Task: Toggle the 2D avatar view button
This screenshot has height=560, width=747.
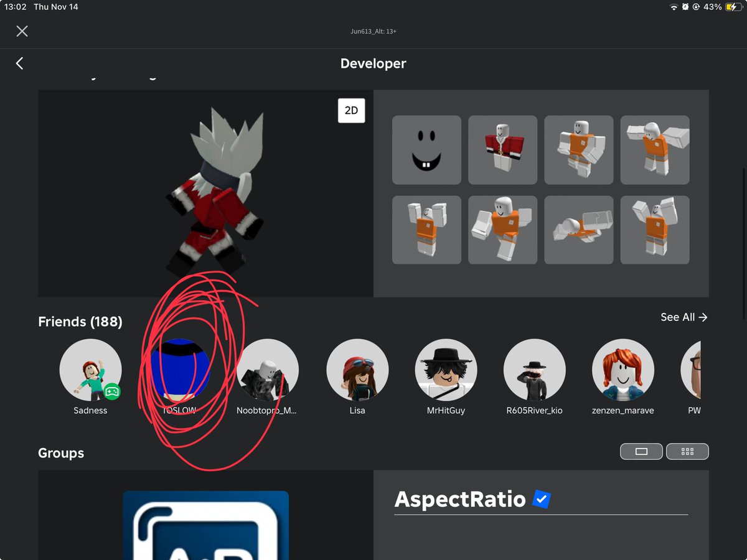Action: [x=352, y=110]
